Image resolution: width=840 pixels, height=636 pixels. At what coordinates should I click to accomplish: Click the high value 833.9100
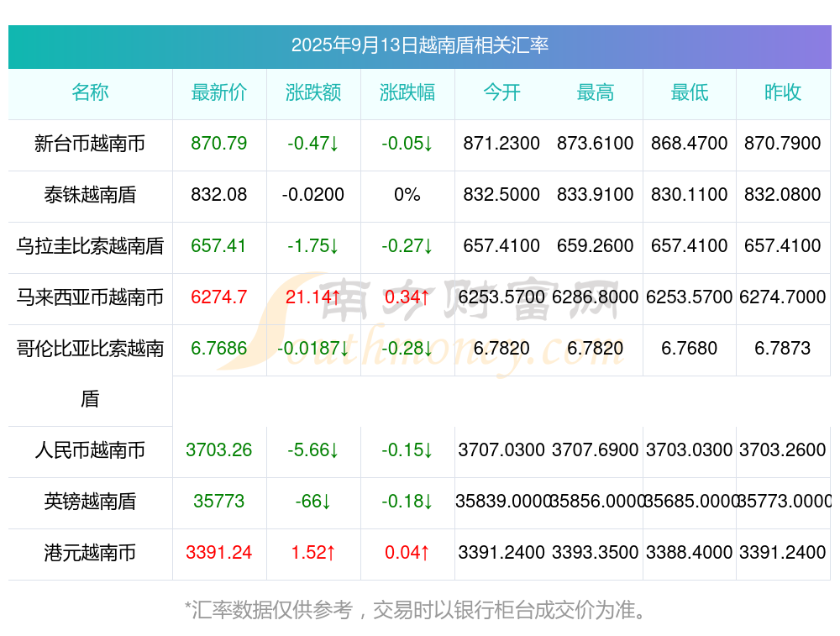click(596, 195)
